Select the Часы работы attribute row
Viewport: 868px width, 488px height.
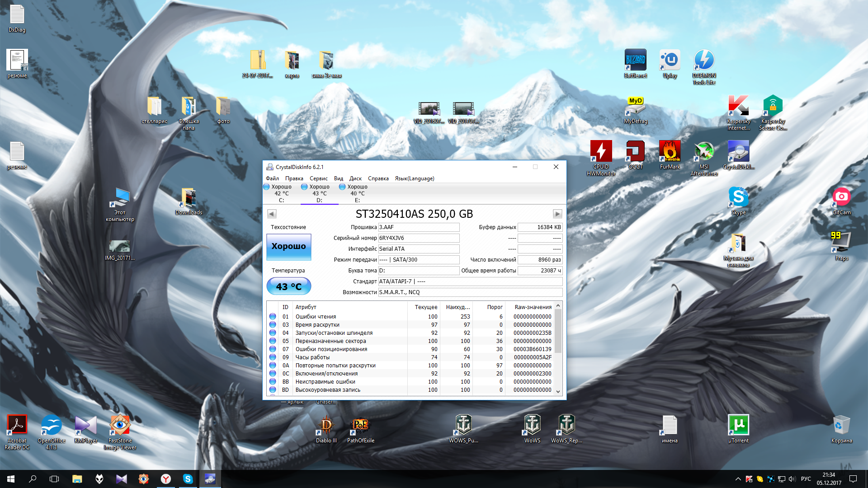click(x=410, y=357)
